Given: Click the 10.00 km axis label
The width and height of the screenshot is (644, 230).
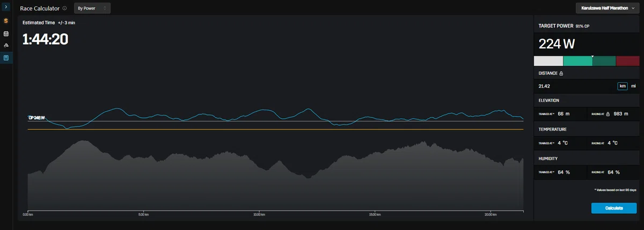Looking at the screenshot, I should coord(259,214).
